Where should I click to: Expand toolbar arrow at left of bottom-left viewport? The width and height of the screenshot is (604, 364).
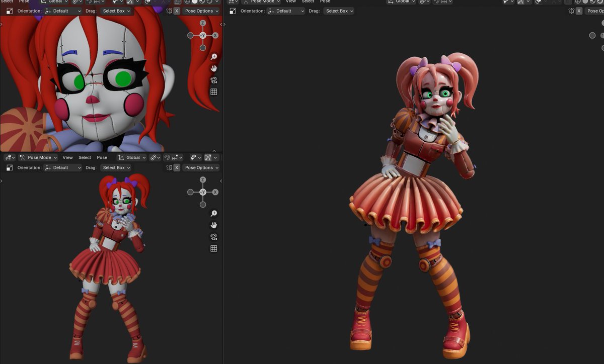tap(2, 180)
